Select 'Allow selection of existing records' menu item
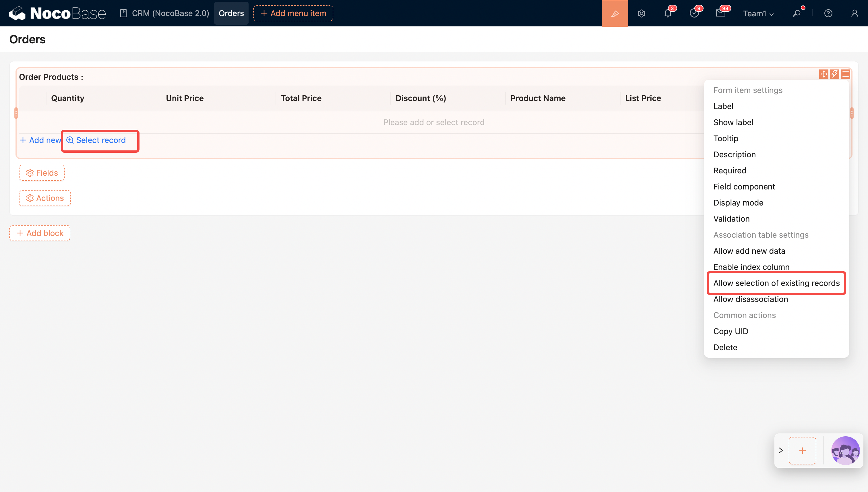 pos(776,283)
